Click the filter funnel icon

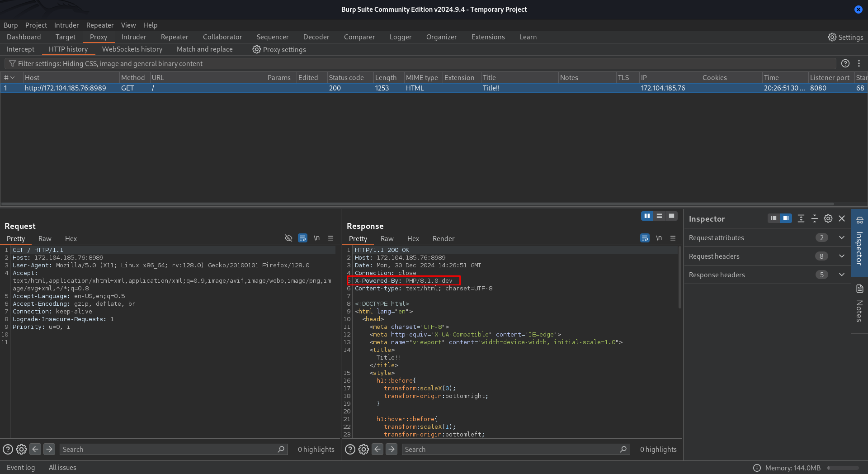[12, 64]
